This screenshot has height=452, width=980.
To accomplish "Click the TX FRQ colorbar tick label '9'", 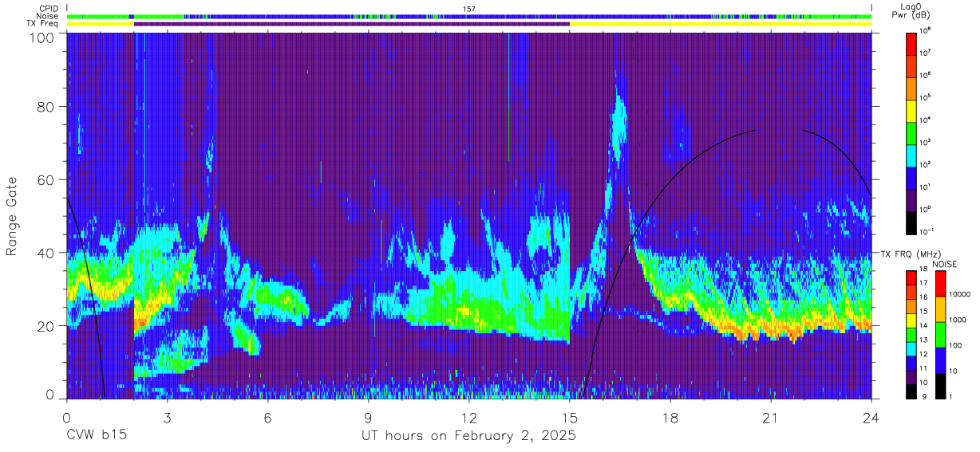I will click(923, 396).
